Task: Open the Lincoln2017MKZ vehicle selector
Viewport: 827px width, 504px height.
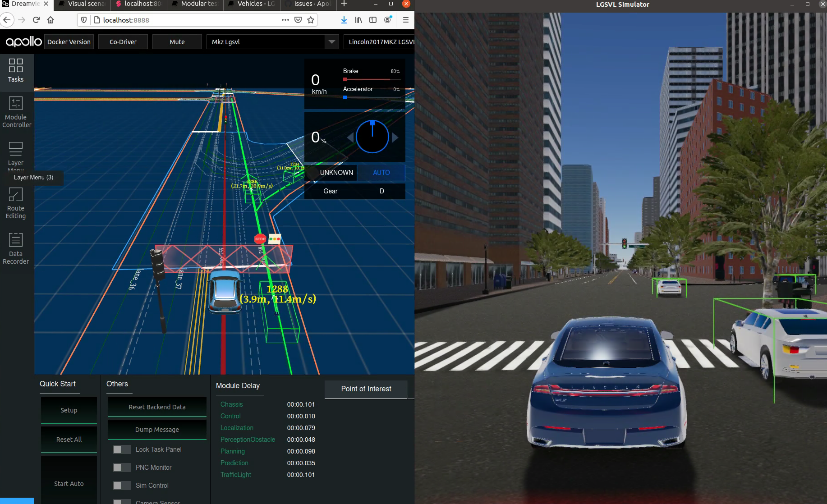Action: (381, 41)
